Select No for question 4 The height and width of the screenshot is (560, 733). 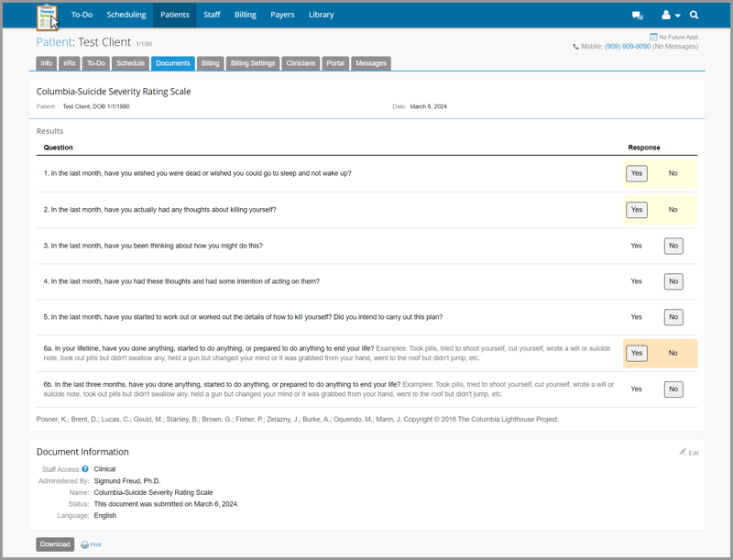673,281
